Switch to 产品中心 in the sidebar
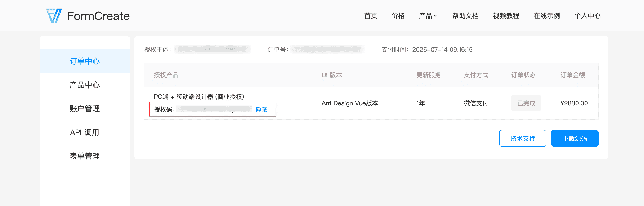Image resolution: width=644 pixels, height=206 pixels. point(85,85)
